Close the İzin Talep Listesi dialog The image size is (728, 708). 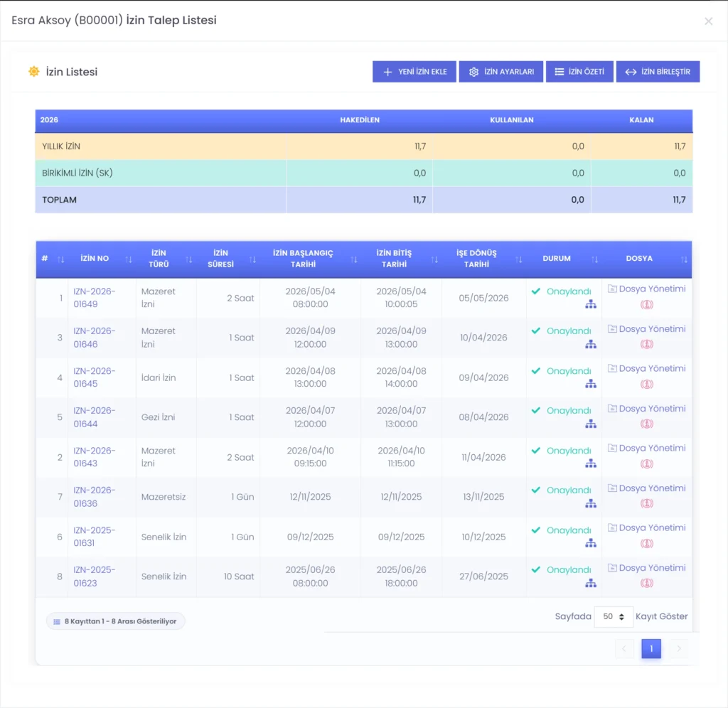(x=708, y=21)
